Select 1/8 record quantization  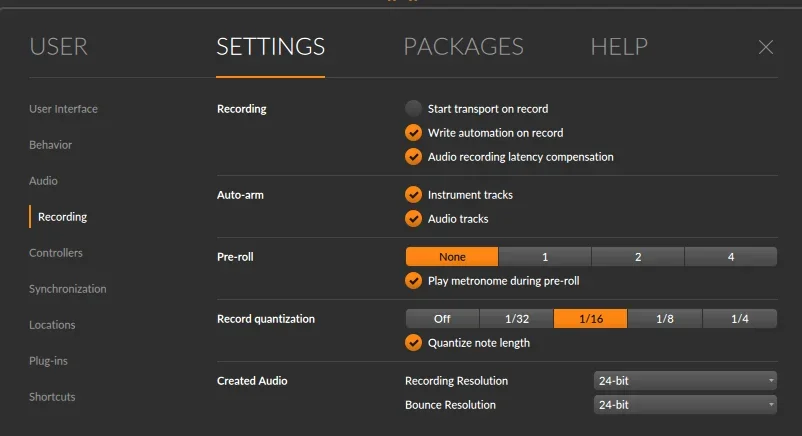(x=665, y=319)
